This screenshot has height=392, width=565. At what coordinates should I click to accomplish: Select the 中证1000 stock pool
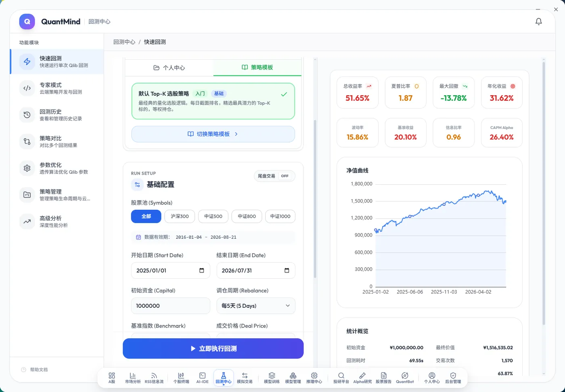(x=280, y=216)
